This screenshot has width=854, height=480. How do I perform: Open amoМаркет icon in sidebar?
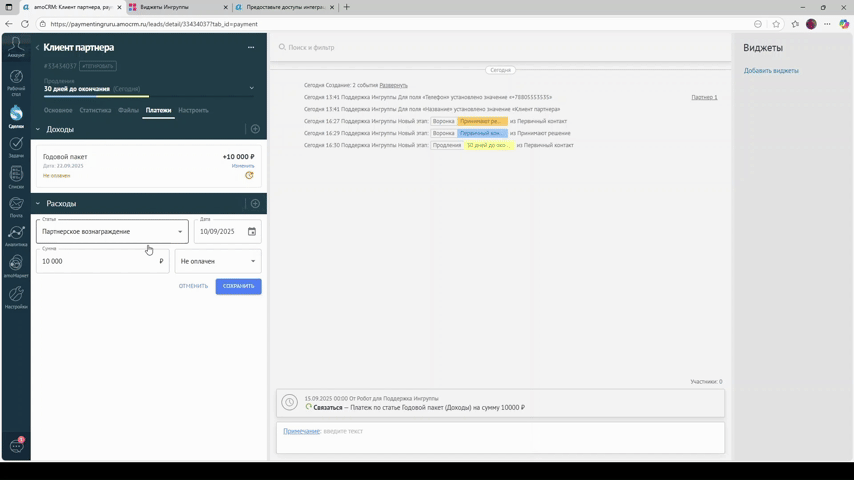pyautogui.click(x=16, y=266)
